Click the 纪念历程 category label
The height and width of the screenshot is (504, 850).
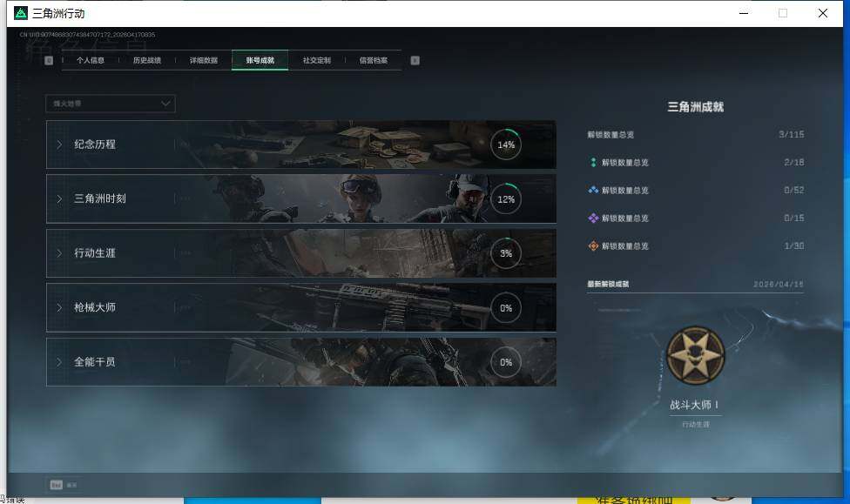[95, 144]
